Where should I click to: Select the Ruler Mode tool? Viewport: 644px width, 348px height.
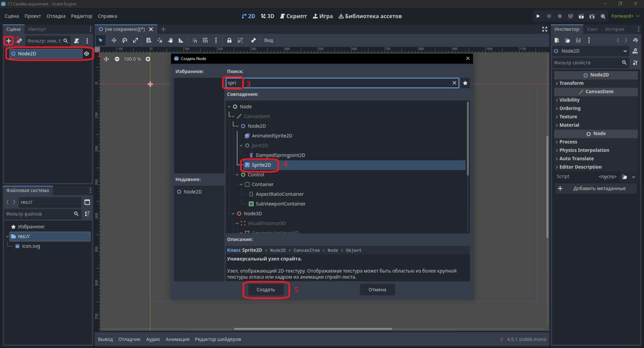[181, 40]
